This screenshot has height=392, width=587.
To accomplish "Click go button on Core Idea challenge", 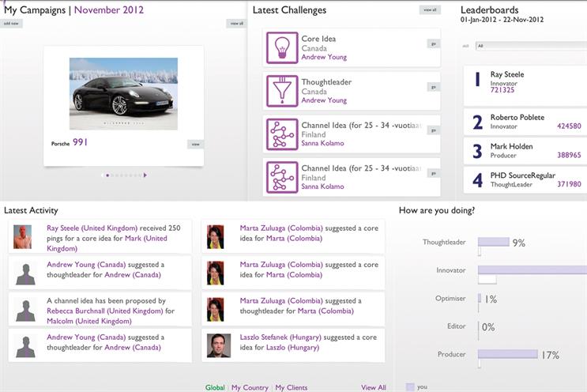I will pyautogui.click(x=434, y=43).
